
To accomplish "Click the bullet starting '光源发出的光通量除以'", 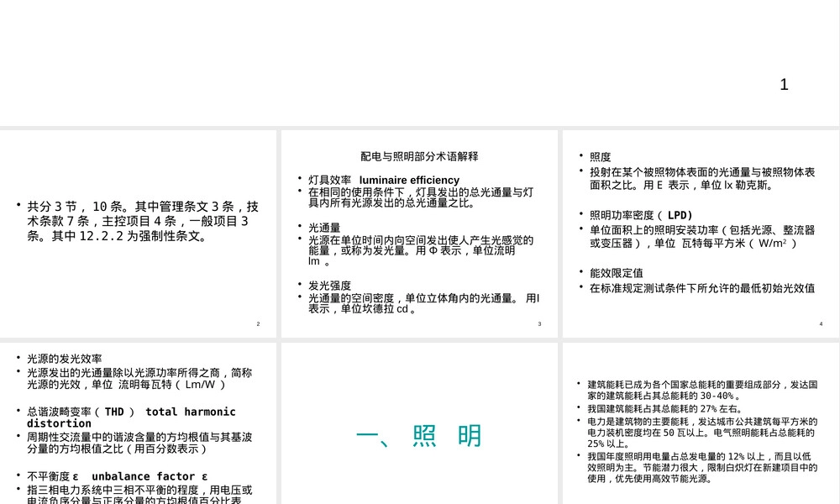I will pyautogui.click(x=139, y=379).
